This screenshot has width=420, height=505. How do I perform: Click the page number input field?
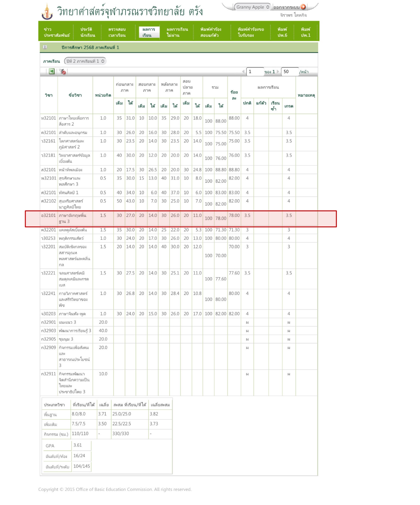click(254, 72)
